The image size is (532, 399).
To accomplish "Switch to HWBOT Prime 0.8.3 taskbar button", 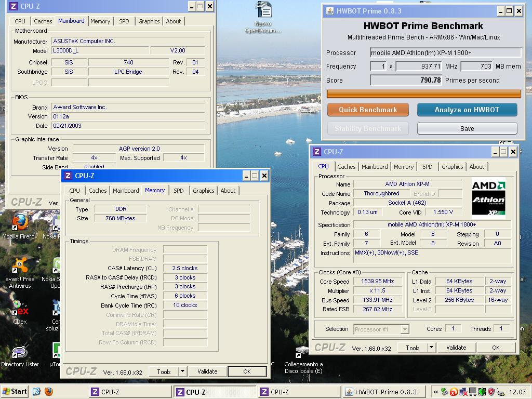I will (383, 392).
